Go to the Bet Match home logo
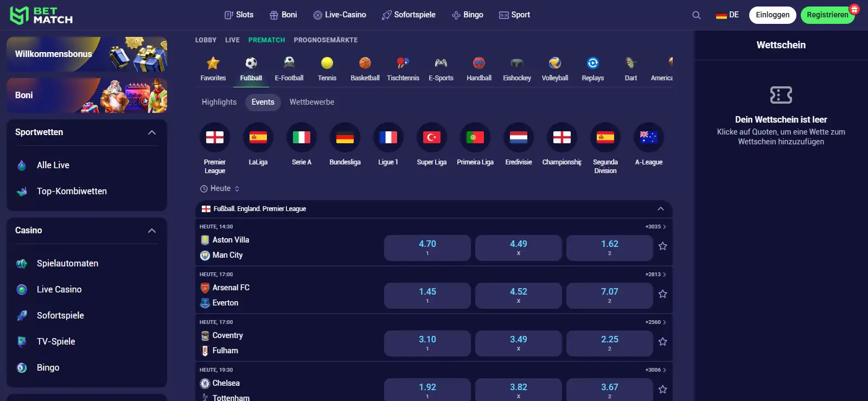This screenshot has width=868, height=401. (x=41, y=15)
